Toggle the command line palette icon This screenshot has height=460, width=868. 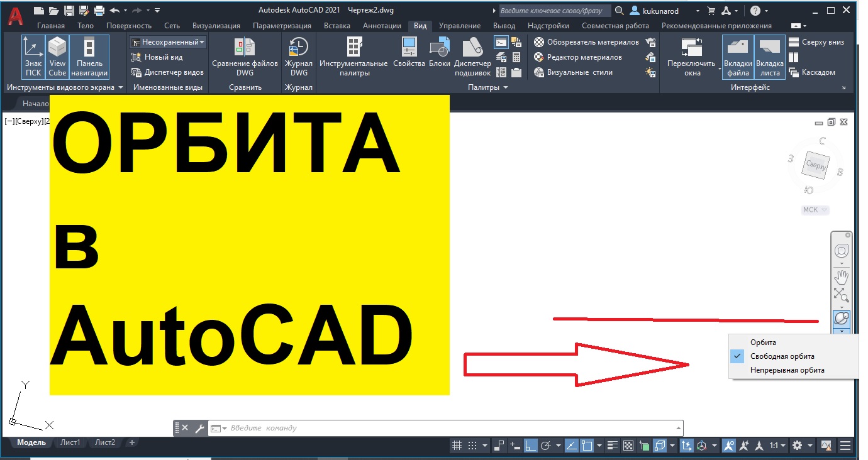coord(501,43)
